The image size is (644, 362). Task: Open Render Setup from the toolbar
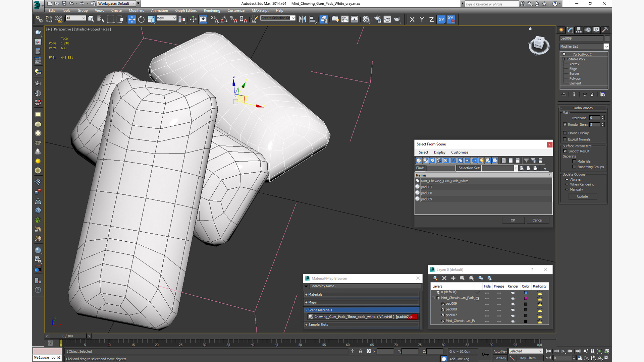378,19
